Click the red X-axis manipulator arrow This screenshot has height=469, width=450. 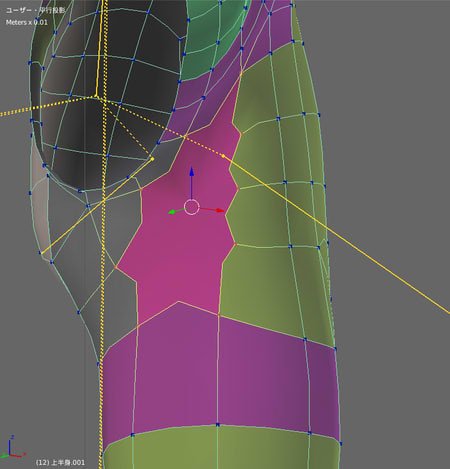(x=219, y=210)
